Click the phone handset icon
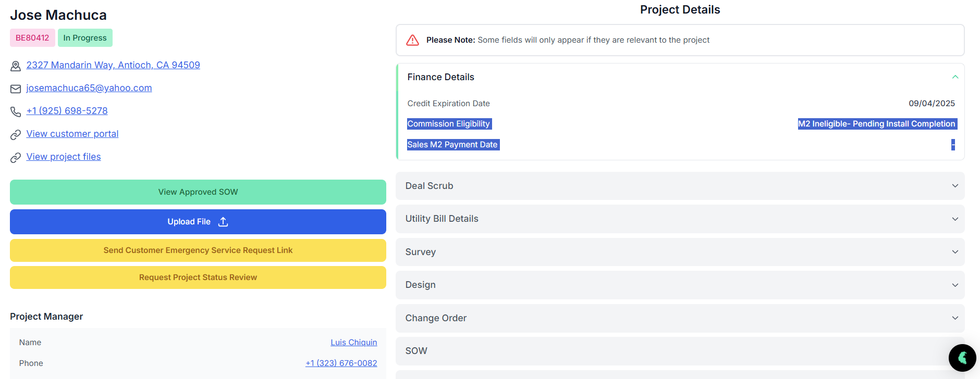Image resolution: width=980 pixels, height=379 pixels. click(x=16, y=112)
